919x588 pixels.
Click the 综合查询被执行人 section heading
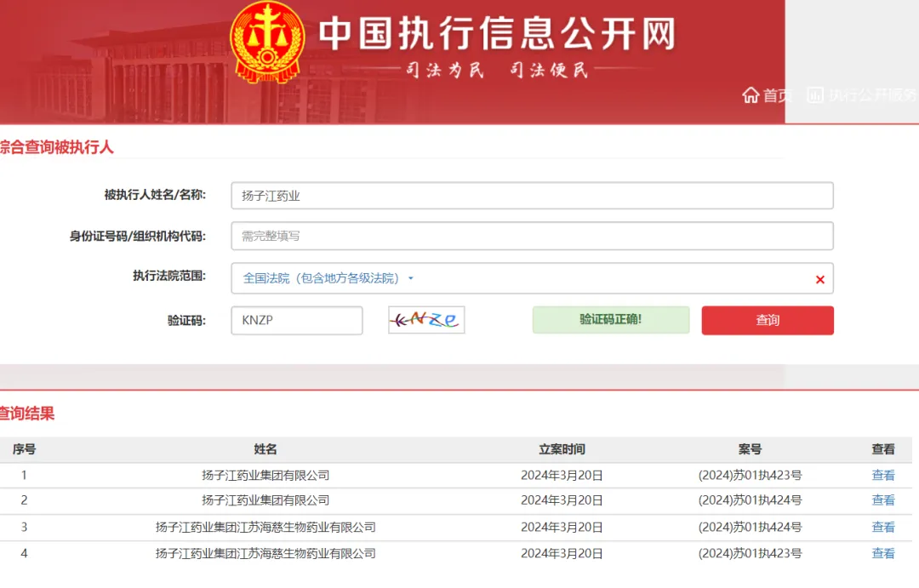point(56,147)
